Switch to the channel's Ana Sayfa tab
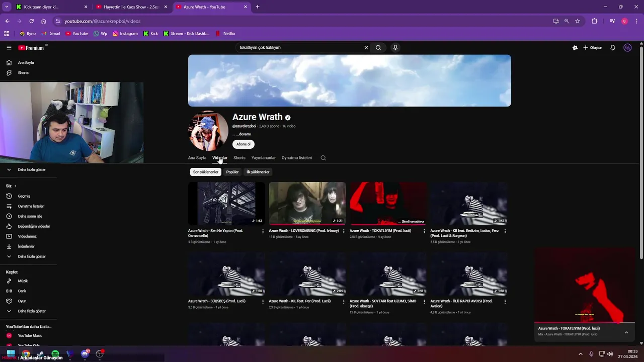 pos(197,158)
